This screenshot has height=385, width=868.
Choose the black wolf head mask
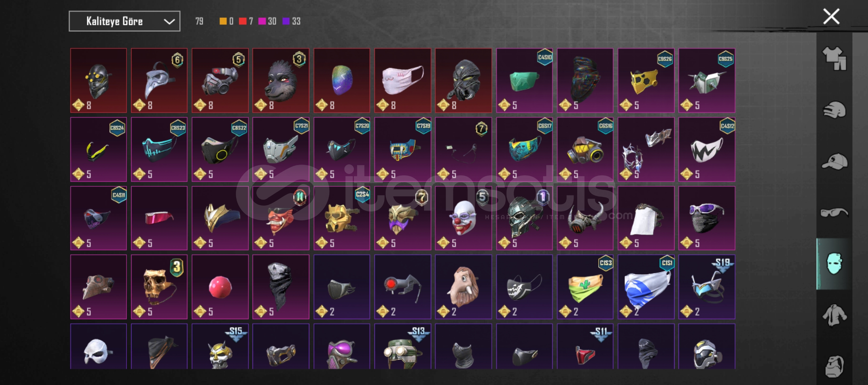tap(281, 81)
